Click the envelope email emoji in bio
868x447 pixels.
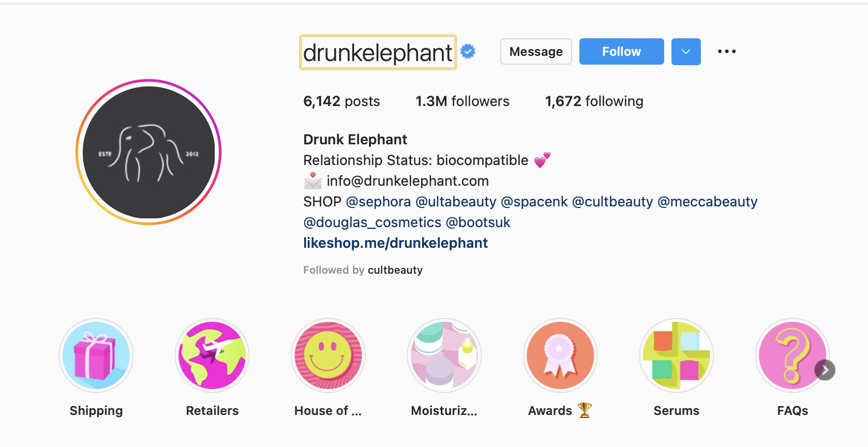pyautogui.click(x=313, y=181)
